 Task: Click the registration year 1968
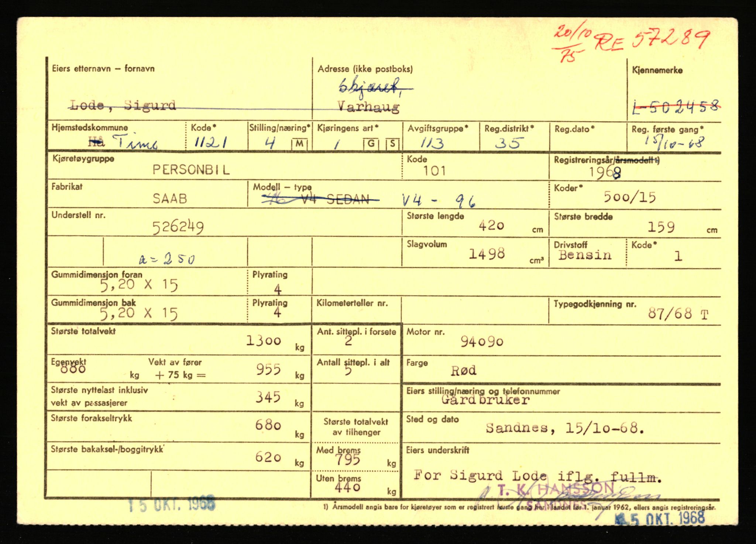(x=605, y=172)
